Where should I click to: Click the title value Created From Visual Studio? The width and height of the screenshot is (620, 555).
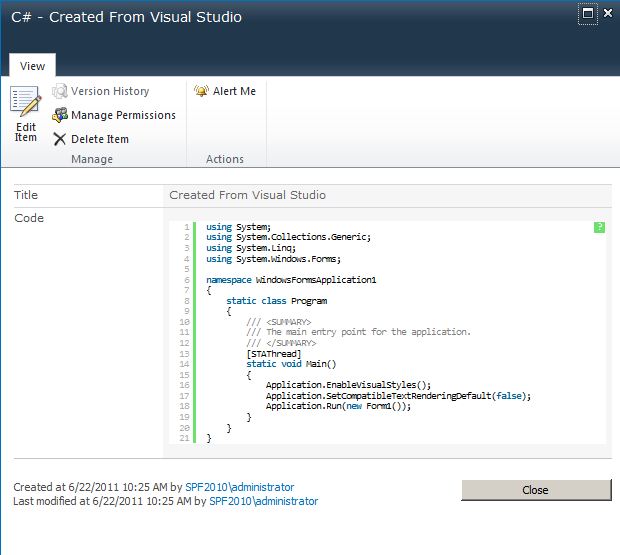[x=248, y=195]
